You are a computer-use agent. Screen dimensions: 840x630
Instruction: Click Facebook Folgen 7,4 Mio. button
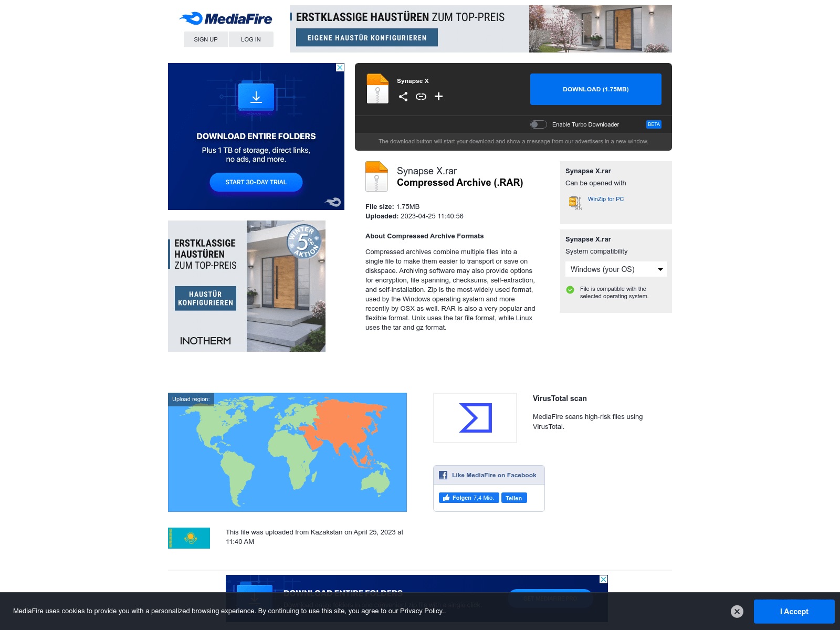(x=469, y=498)
